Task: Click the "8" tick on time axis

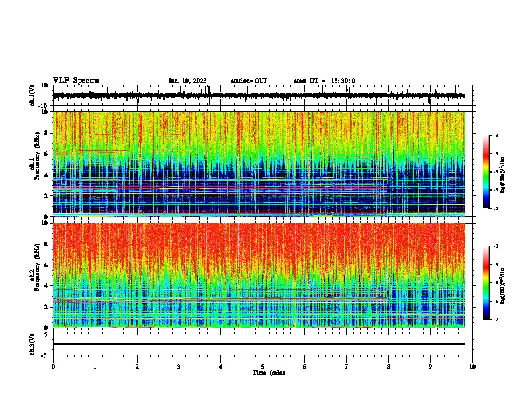Action: (388, 367)
